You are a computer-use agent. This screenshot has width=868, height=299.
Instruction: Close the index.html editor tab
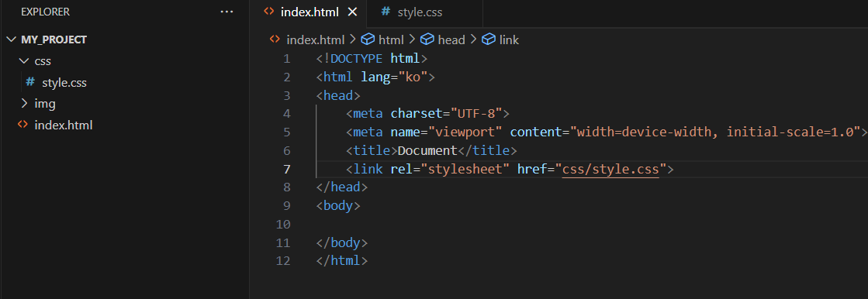(x=353, y=12)
